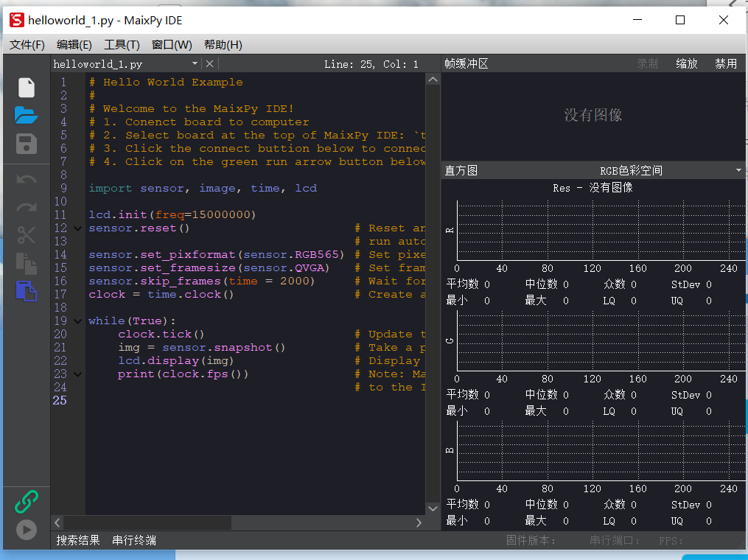748x560 pixels.
Task: Click 'Line: 25, Col: 1' indicator
Action: (371, 64)
